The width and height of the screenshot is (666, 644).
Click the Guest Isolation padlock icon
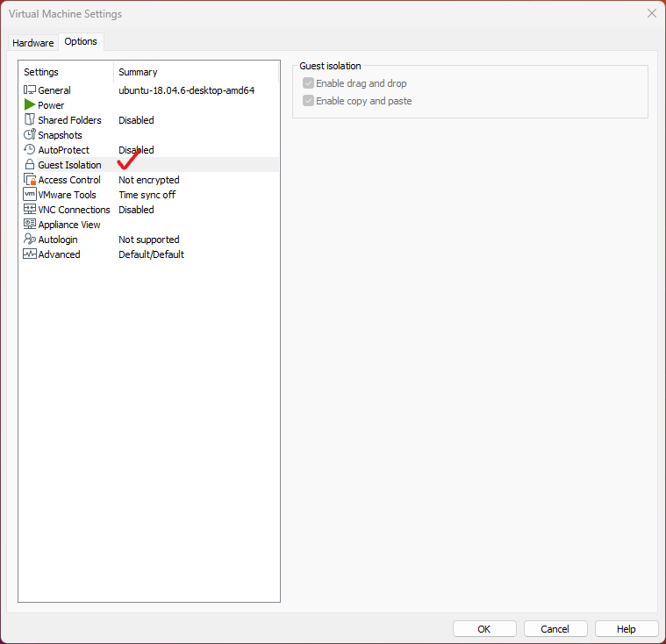(29, 164)
